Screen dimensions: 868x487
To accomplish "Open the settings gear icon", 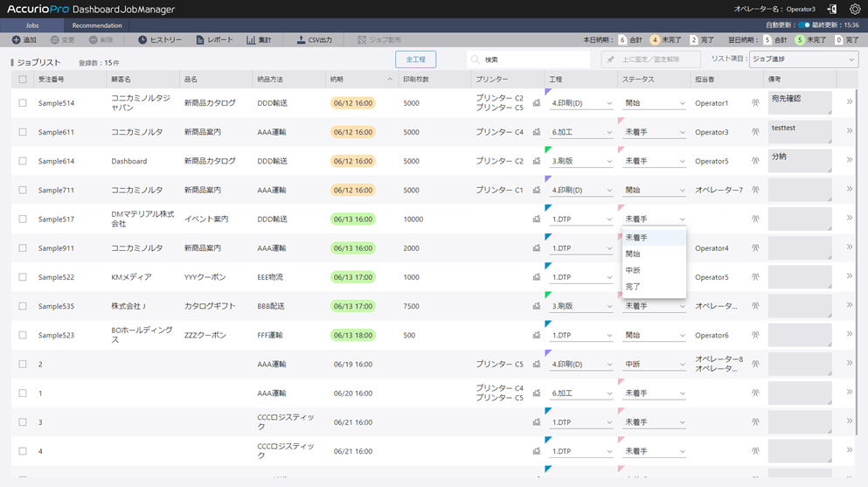I will (855, 9).
